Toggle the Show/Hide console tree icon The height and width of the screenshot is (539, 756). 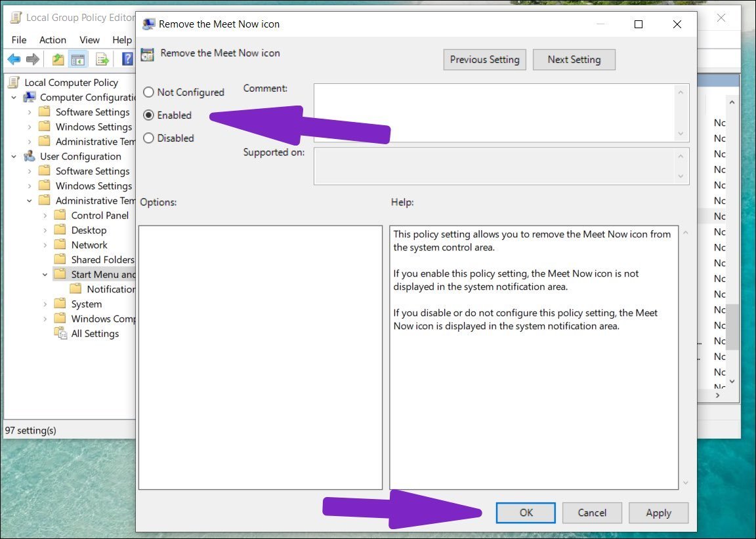point(77,59)
